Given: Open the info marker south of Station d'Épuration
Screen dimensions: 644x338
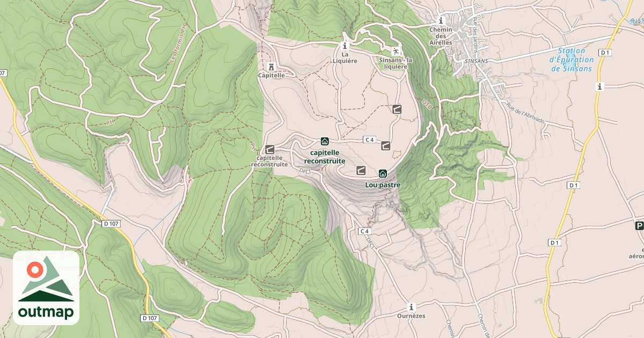Looking at the screenshot, I should [x=600, y=86].
